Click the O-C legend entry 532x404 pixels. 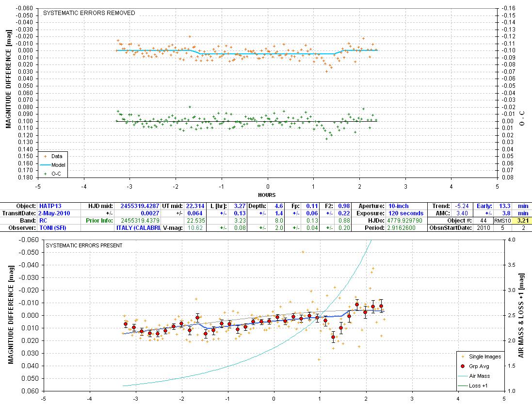[x=52, y=174]
